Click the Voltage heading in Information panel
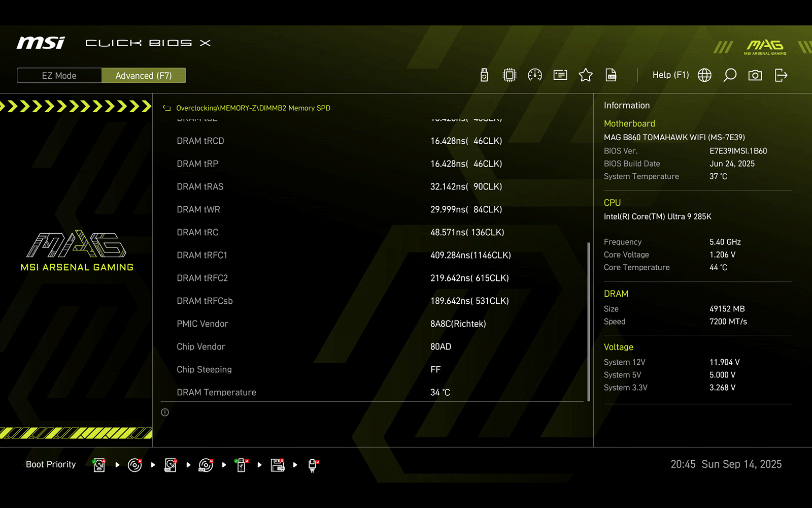812x508 pixels. click(619, 347)
